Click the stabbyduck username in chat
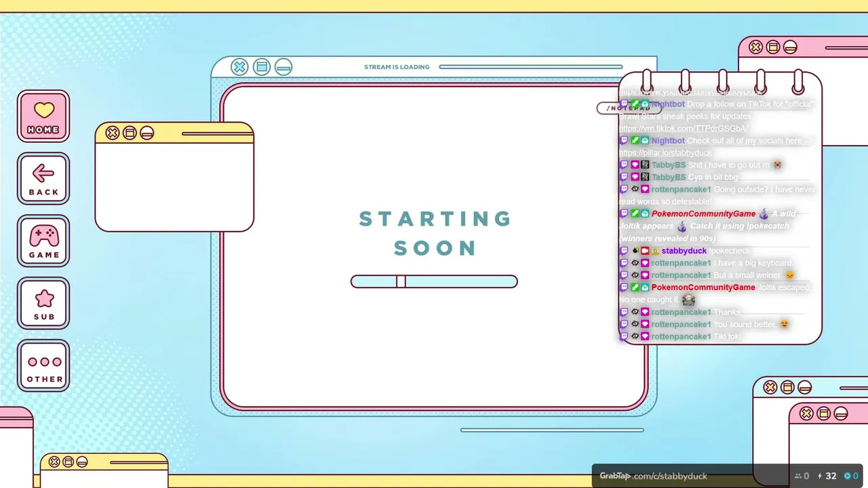Screen dimensions: 868x488 (x=684, y=251)
